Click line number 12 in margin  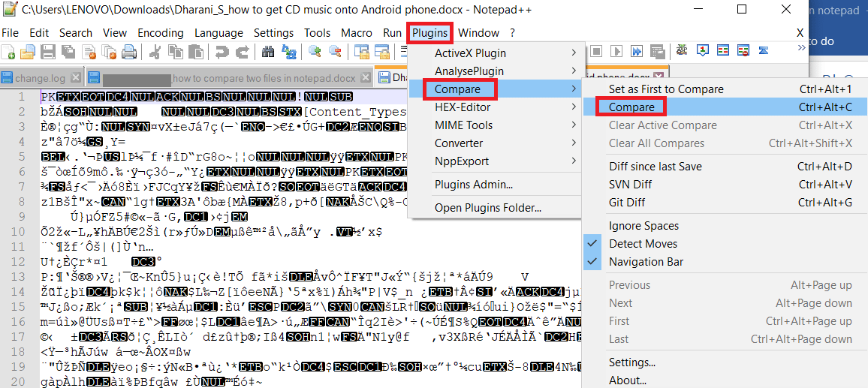point(20,260)
